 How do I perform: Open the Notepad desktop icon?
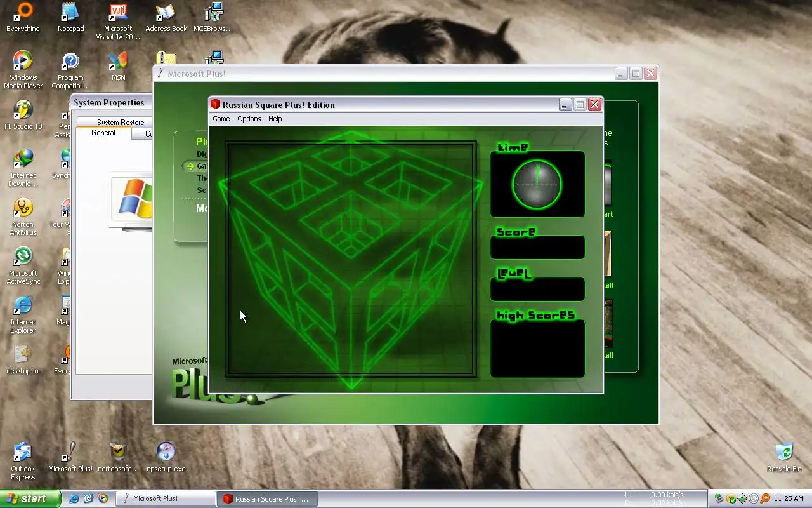[x=70, y=17]
